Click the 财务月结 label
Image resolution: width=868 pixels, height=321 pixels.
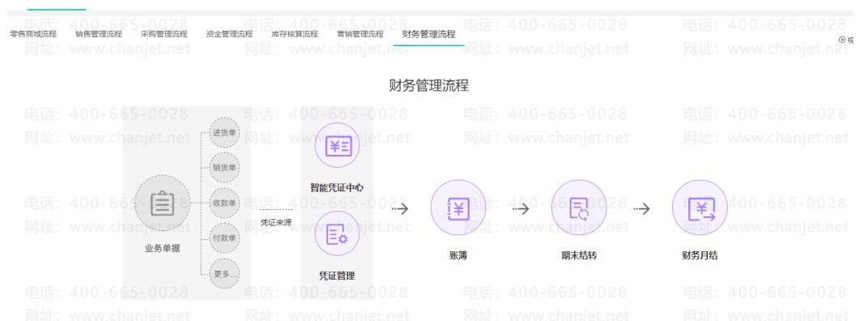click(x=700, y=255)
